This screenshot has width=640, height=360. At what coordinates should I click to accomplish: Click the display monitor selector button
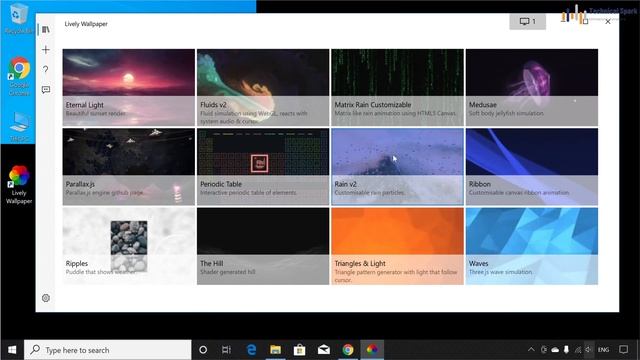point(527,21)
